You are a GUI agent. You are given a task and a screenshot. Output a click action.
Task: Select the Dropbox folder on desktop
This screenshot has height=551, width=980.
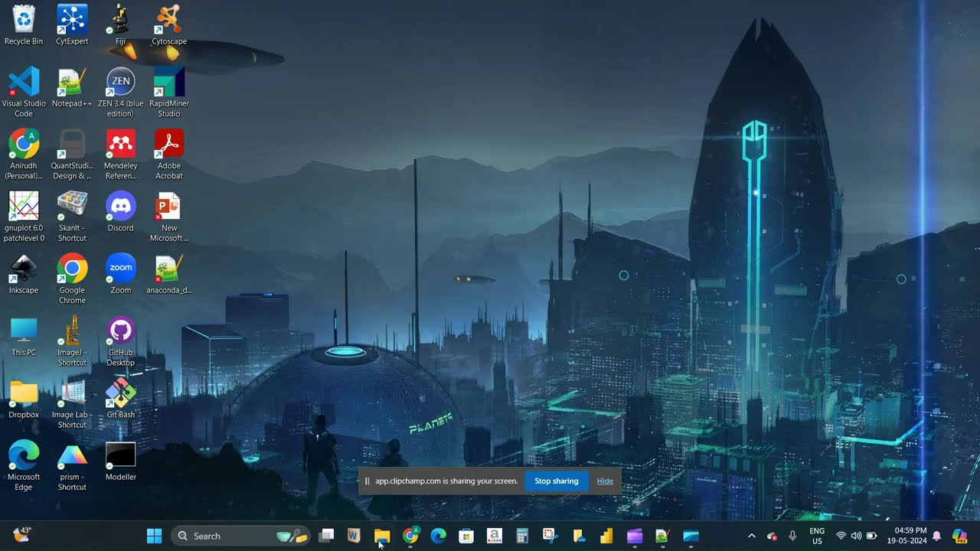click(24, 399)
